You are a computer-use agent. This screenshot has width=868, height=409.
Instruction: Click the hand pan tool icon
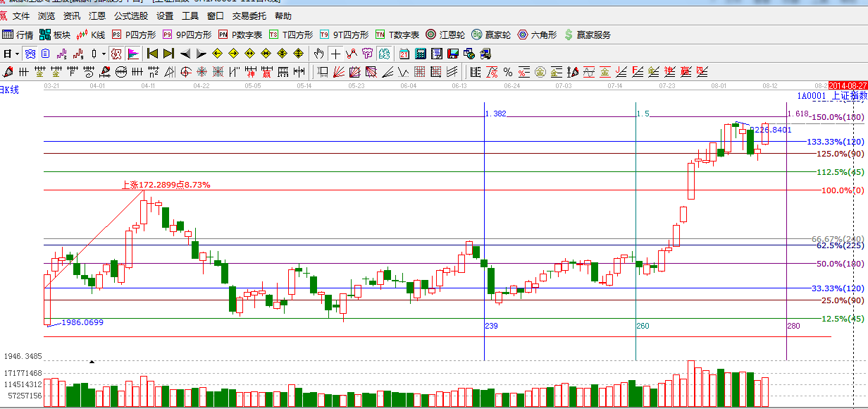[x=319, y=54]
